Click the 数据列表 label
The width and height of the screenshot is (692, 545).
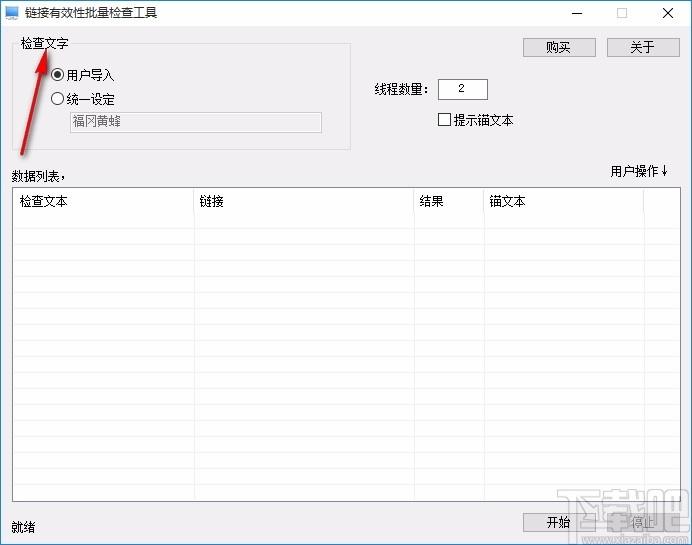38,177
